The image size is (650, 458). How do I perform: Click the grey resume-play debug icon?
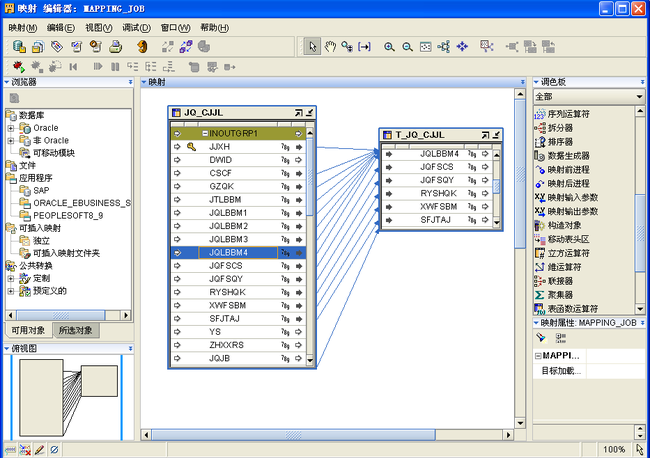click(98, 66)
